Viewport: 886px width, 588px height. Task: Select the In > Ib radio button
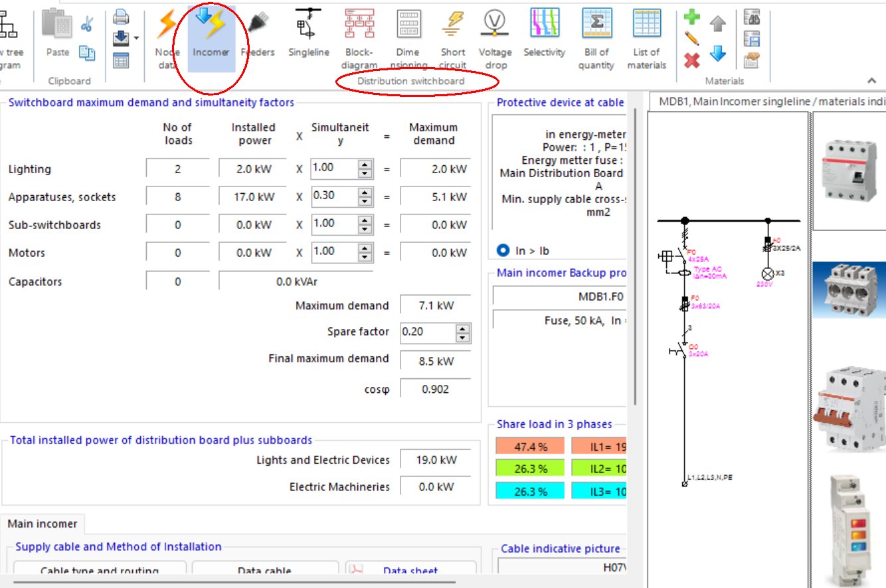coord(503,250)
